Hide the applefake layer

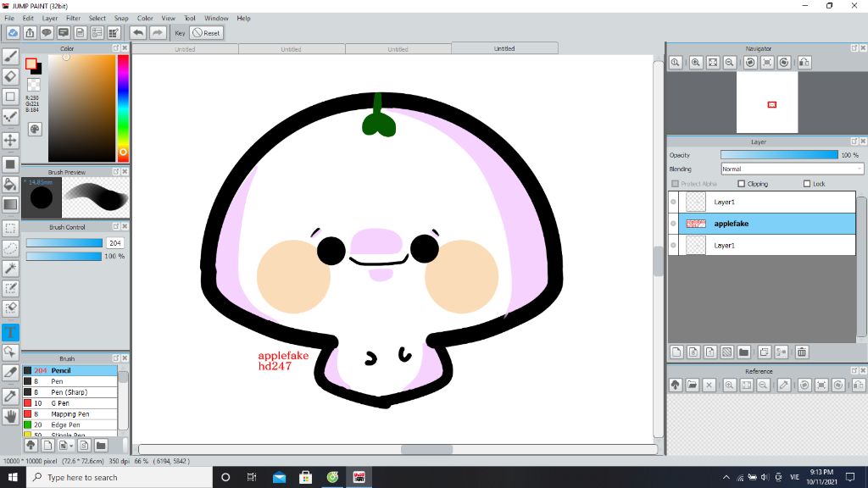[673, 224]
